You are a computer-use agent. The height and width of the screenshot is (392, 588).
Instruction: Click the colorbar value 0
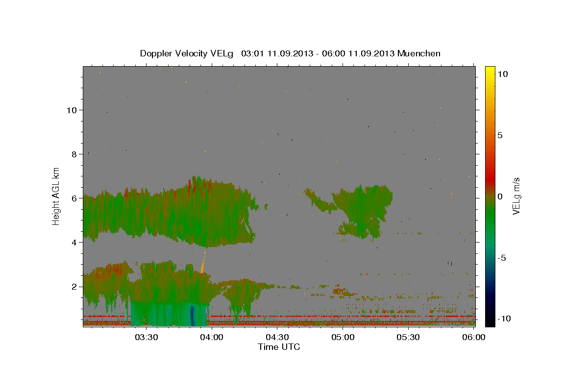coord(500,196)
